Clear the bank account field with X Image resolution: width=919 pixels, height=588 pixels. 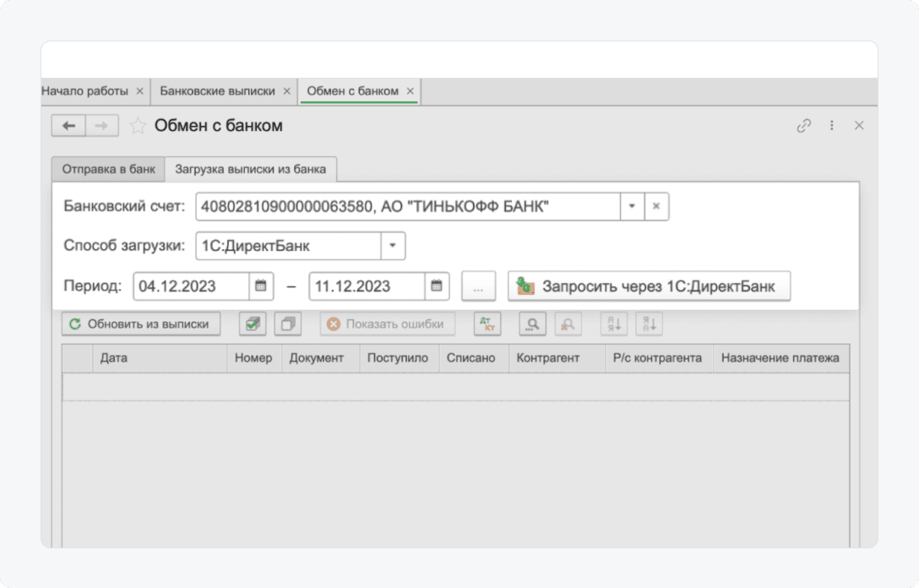656,206
